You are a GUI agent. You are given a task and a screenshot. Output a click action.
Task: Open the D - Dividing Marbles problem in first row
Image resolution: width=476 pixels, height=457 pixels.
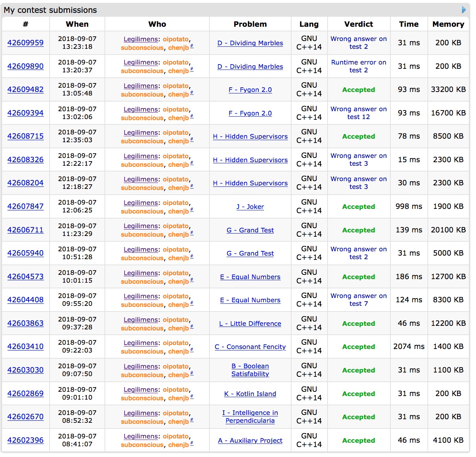click(x=250, y=43)
